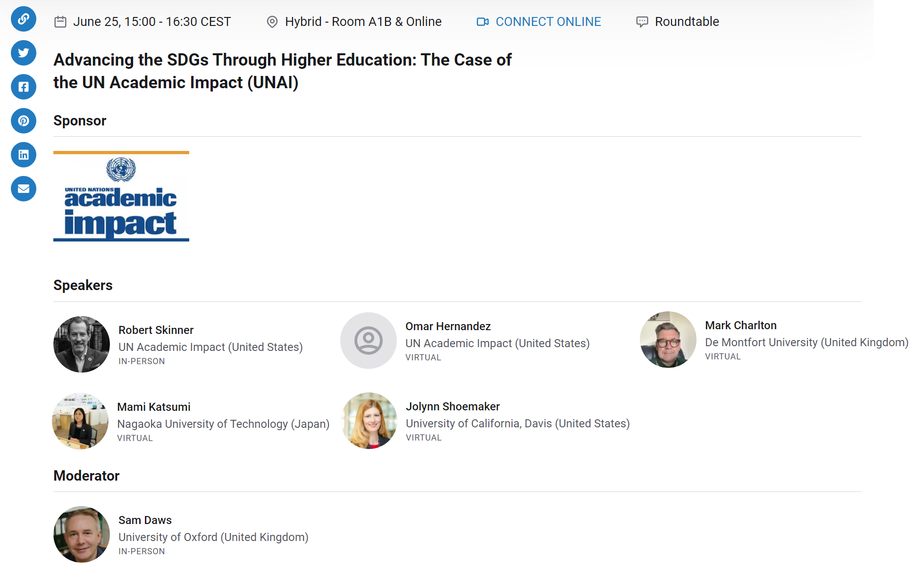924x566 pixels.
Task: Open Jolynn Shoemaker's profile photo
Action: coord(369,421)
